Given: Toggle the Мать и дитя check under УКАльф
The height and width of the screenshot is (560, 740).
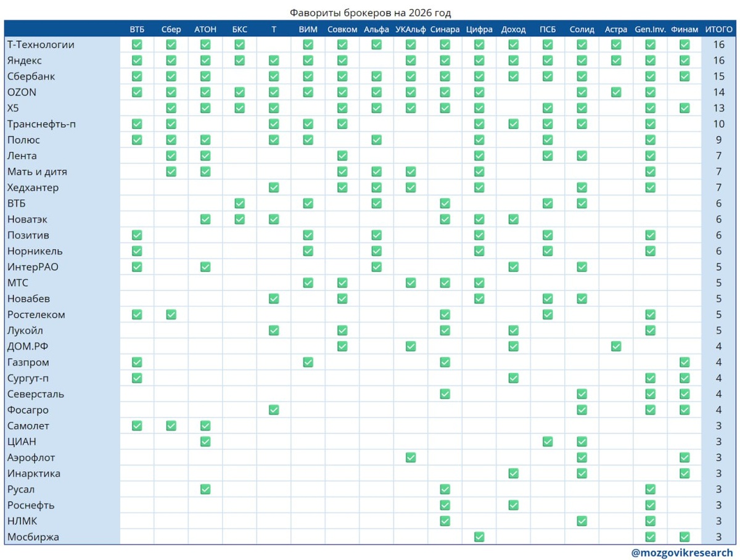Looking at the screenshot, I should 411,171.
